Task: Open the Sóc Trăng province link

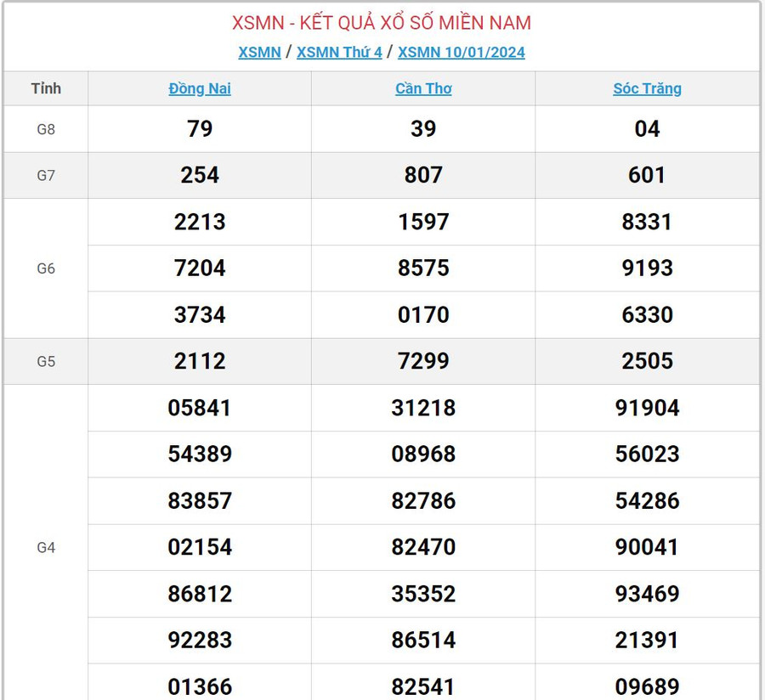Action: (647, 88)
